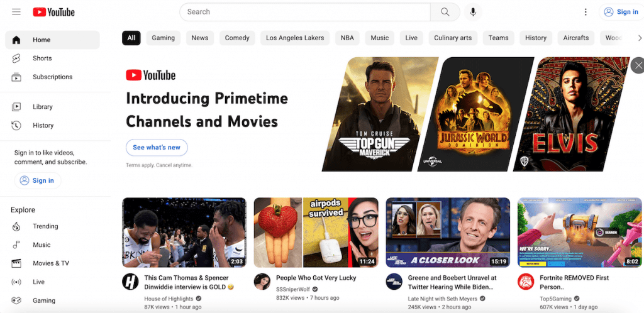Image resolution: width=644 pixels, height=313 pixels.
Task: Click House of Highlights channel avatar
Action: pyautogui.click(x=130, y=282)
